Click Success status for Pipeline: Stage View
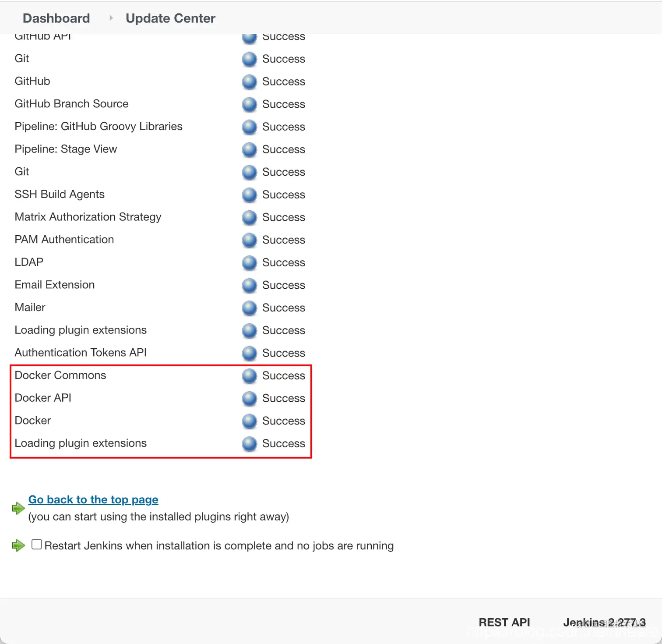Image resolution: width=662 pixels, height=644 pixels. coord(284,150)
